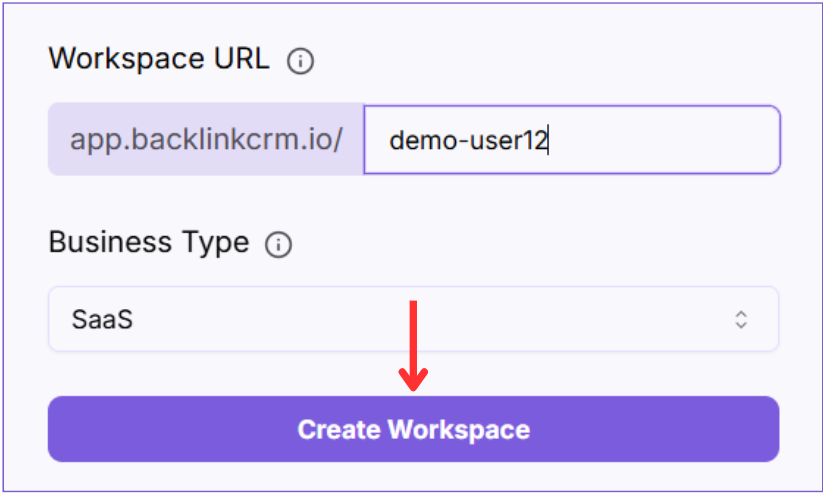The image size is (823, 495).
Task: Click the up-down chevron icon in SaaS selector
Action: coord(741,320)
